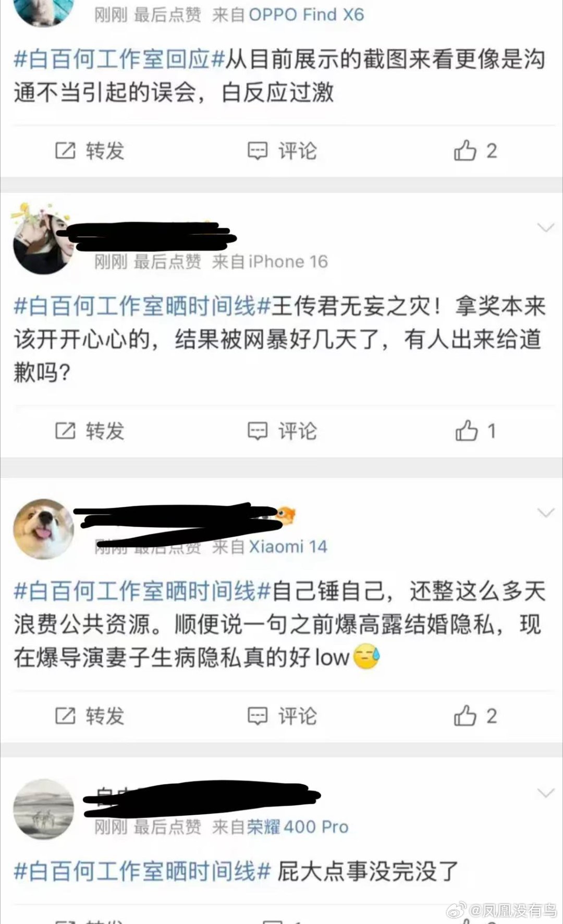Expand options chevron for Xiaomi 14 post
Viewport: 563px width, 924px height.
[x=545, y=513]
